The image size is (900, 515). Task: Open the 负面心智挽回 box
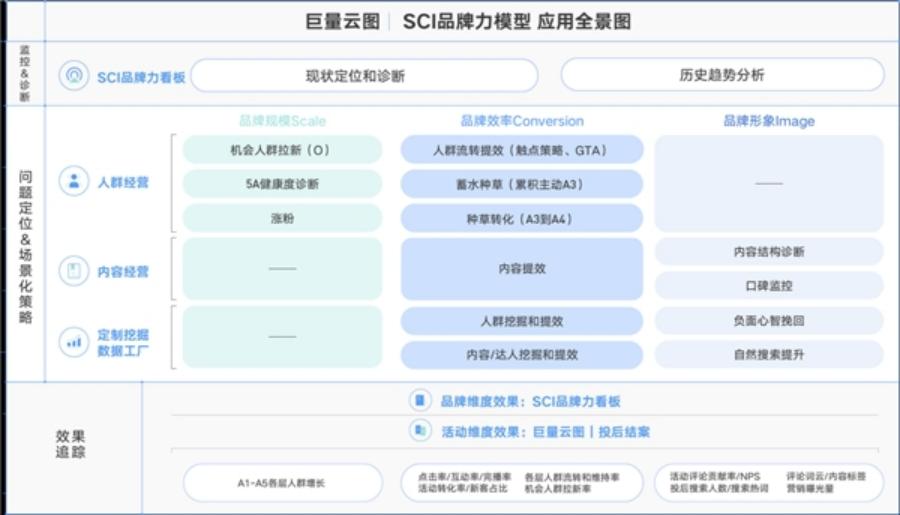(769, 320)
